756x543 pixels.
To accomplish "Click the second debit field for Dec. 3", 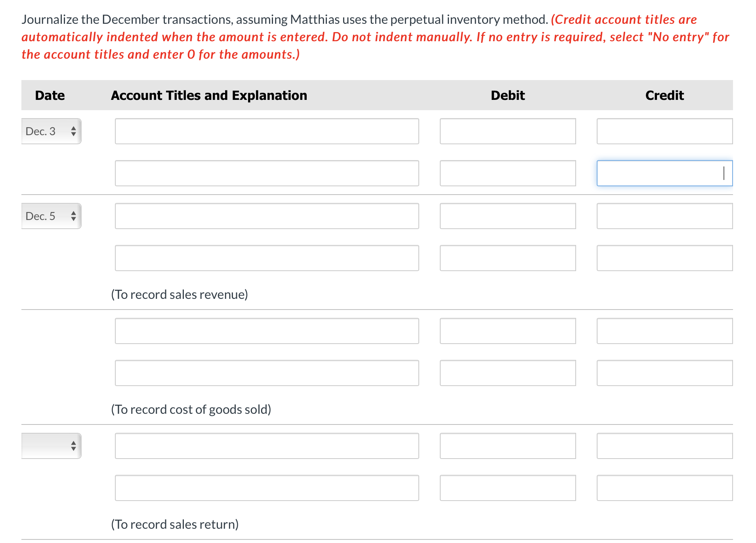I will click(x=508, y=173).
